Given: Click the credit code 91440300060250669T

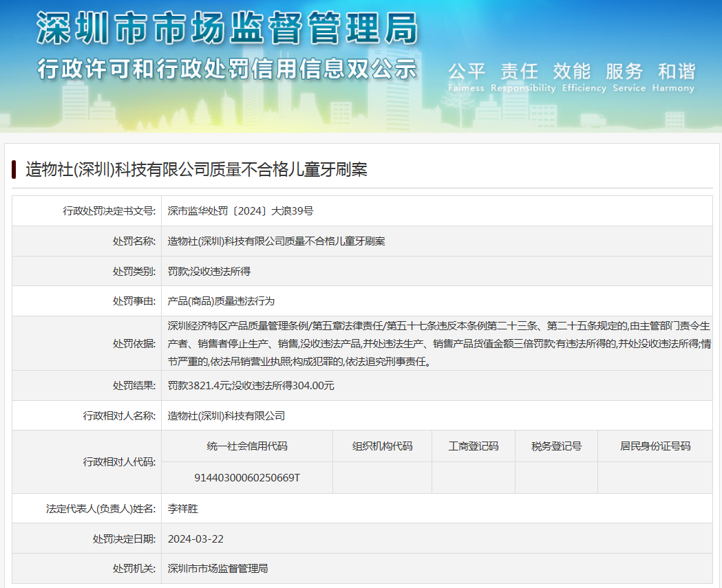Looking at the screenshot, I should pos(247,478).
